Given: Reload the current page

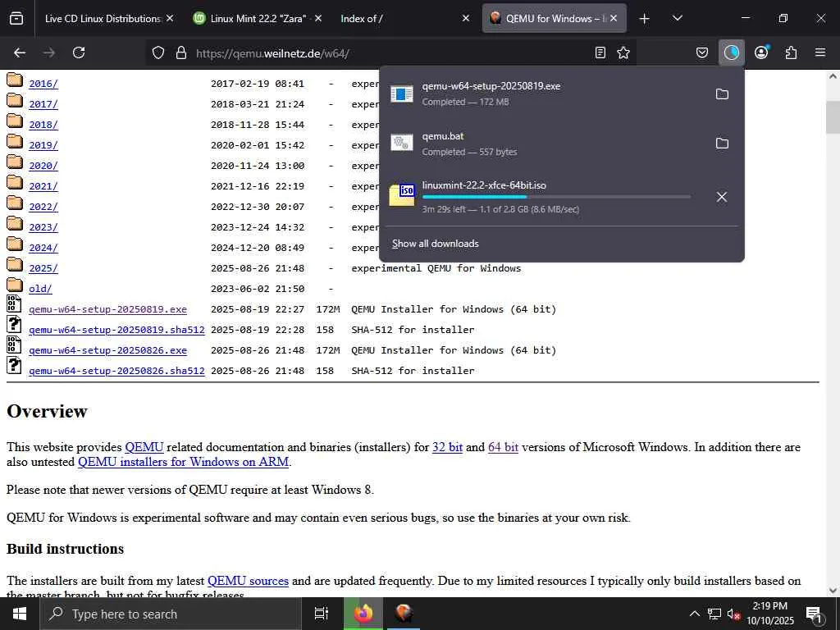Looking at the screenshot, I should point(79,52).
